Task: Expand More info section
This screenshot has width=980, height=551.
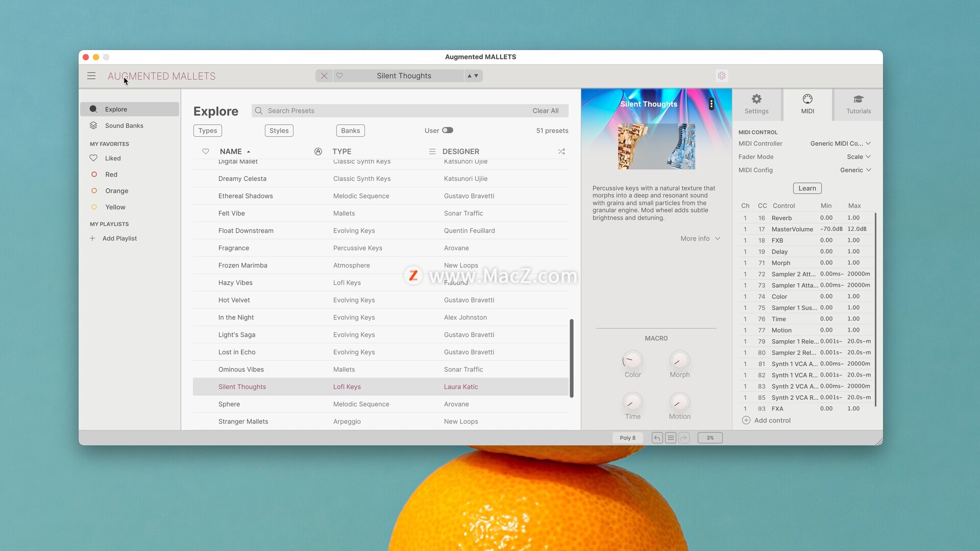Action: pos(700,239)
